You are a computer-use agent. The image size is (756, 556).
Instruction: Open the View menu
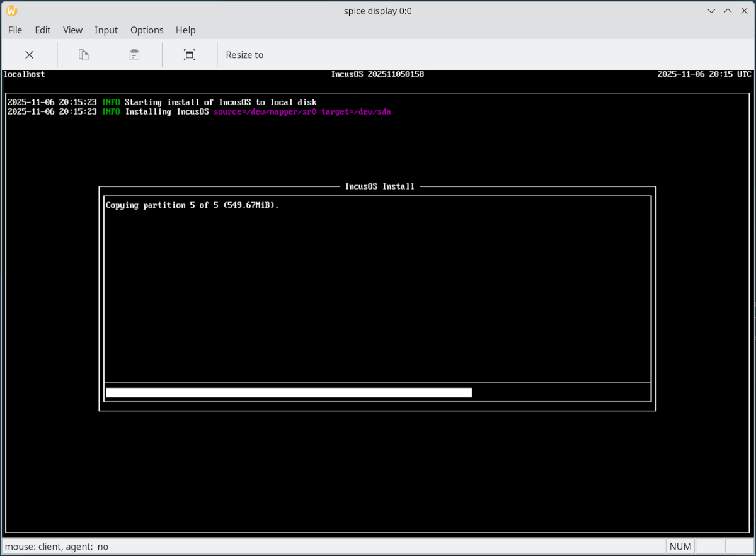tap(72, 30)
